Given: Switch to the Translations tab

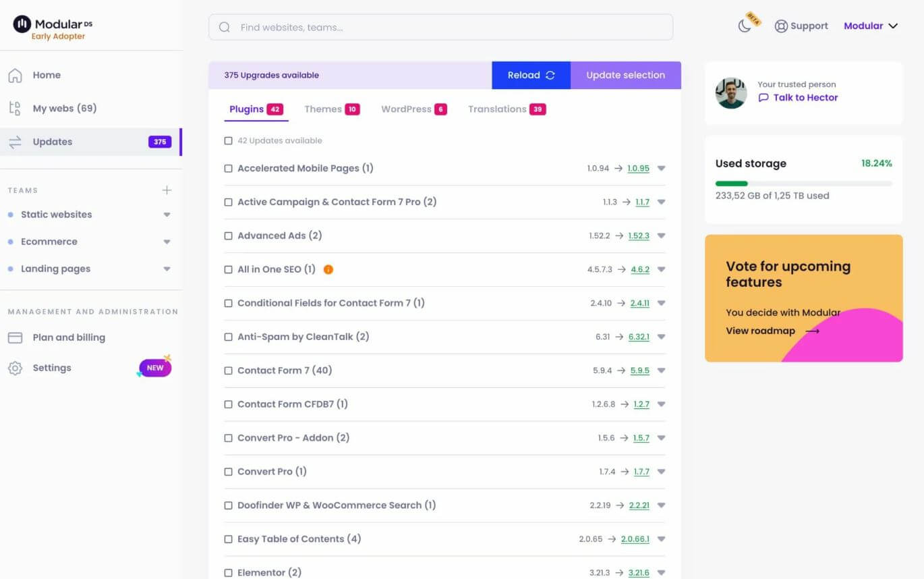Looking at the screenshot, I should click(x=507, y=109).
